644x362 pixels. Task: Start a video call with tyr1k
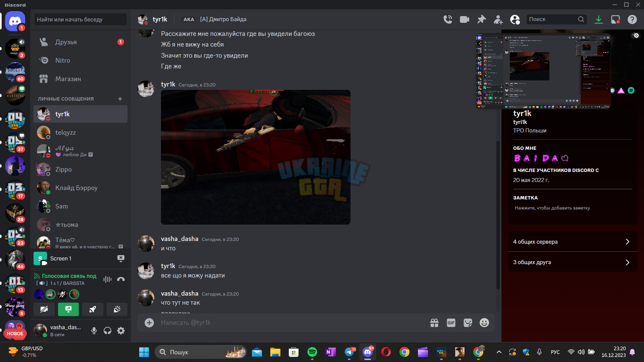[x=465, y=19]
